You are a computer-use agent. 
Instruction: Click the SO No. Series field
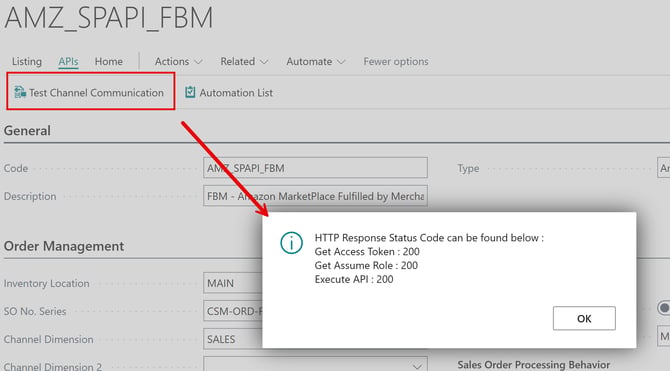(233, 311)
